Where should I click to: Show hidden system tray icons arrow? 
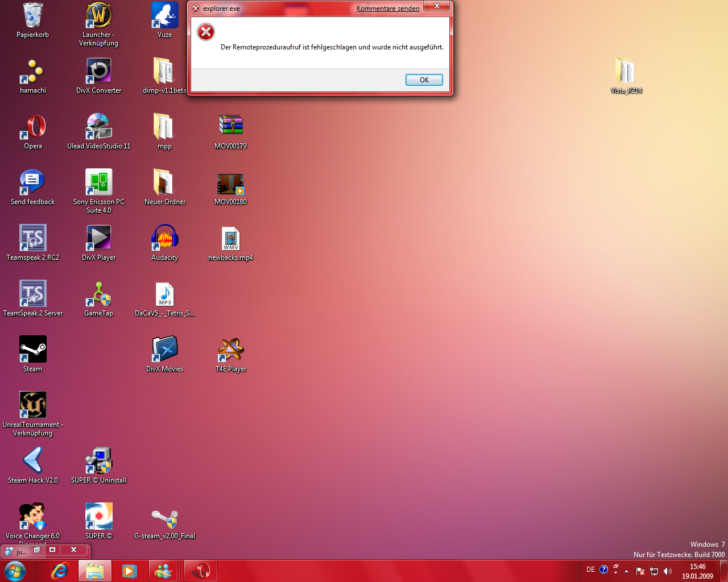point(626,571)
